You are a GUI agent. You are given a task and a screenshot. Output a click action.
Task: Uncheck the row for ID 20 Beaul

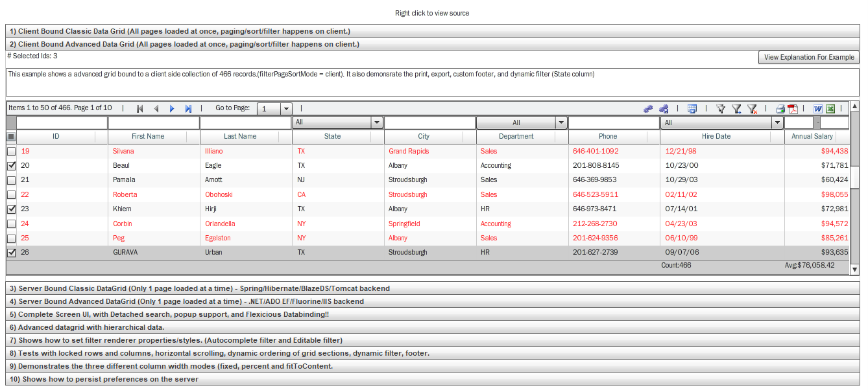tap(11, 165)
